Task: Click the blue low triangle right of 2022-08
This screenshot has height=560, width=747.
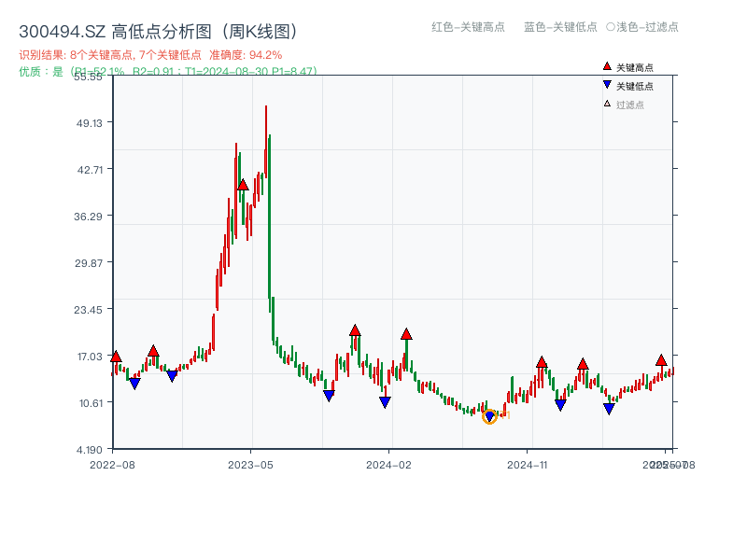Action: point(134,383)
